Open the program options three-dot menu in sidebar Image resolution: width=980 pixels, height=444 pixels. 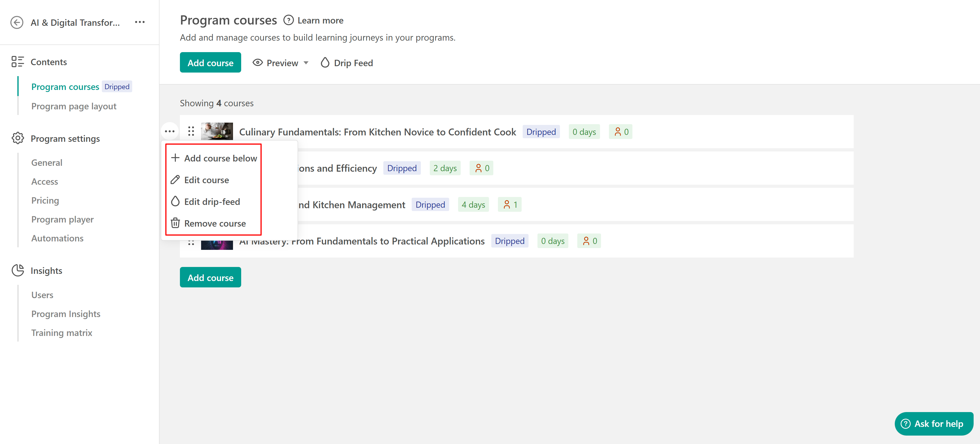pos(140,22)
